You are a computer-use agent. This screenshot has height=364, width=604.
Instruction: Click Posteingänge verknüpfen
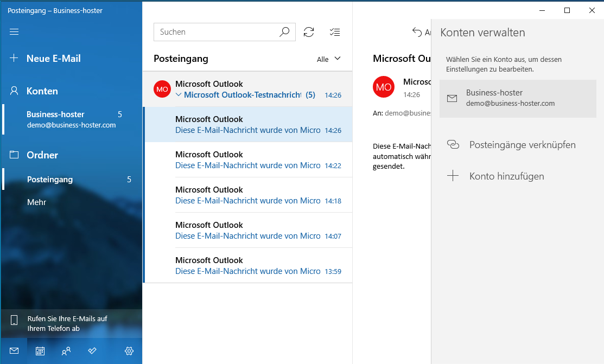523,145
